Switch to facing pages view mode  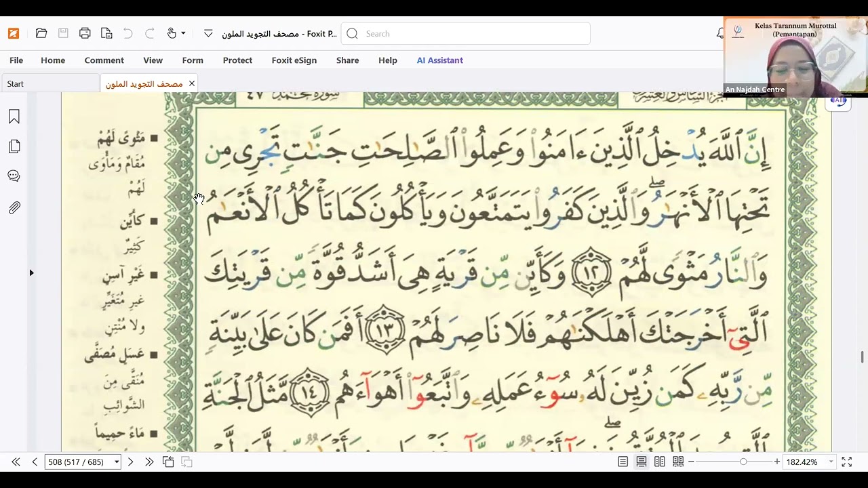(659, 462)
